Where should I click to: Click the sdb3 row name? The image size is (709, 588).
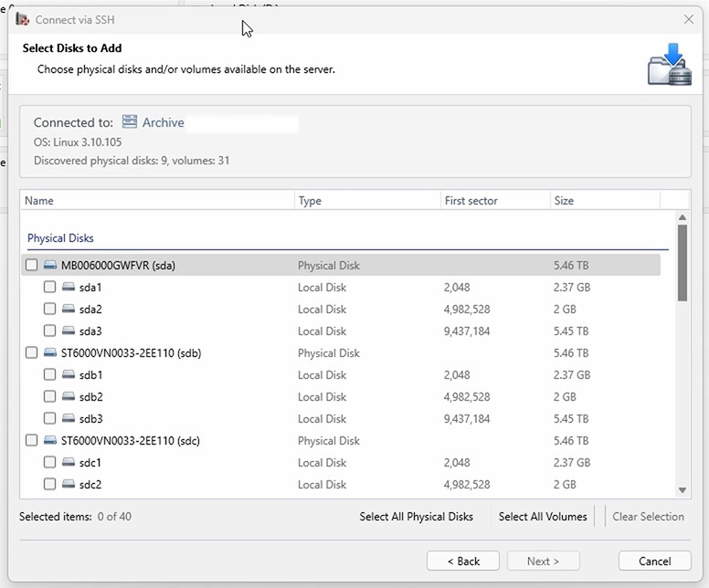(90, 418)
